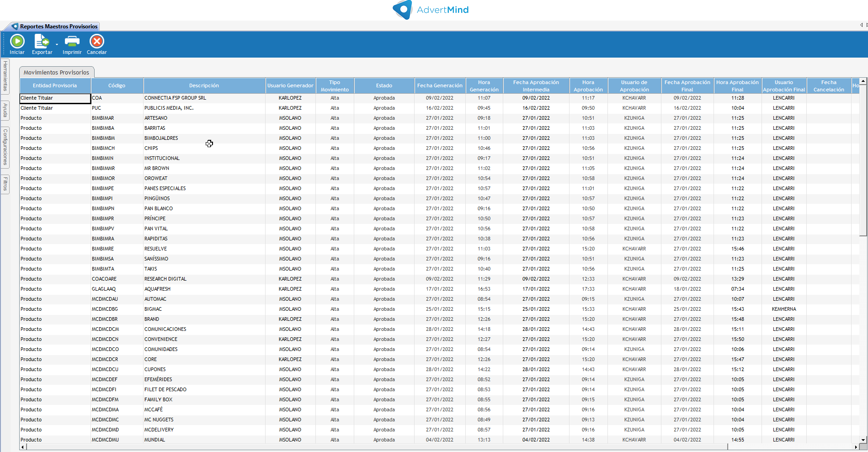Viewport: 868px width, 452px height.
Task: Click horizontal scrollbar right arrow
Action: click(x=856, y=447)
